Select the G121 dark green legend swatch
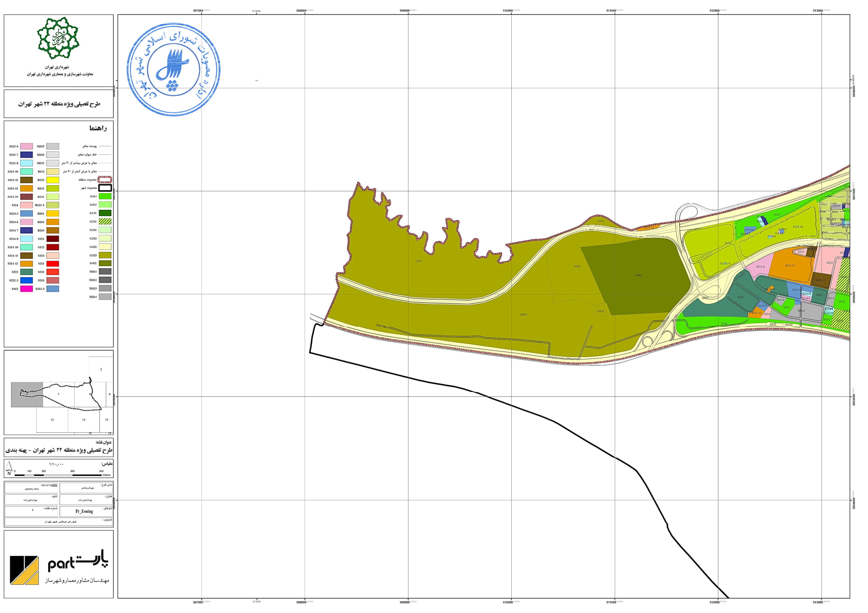 [x=105, y=213]
